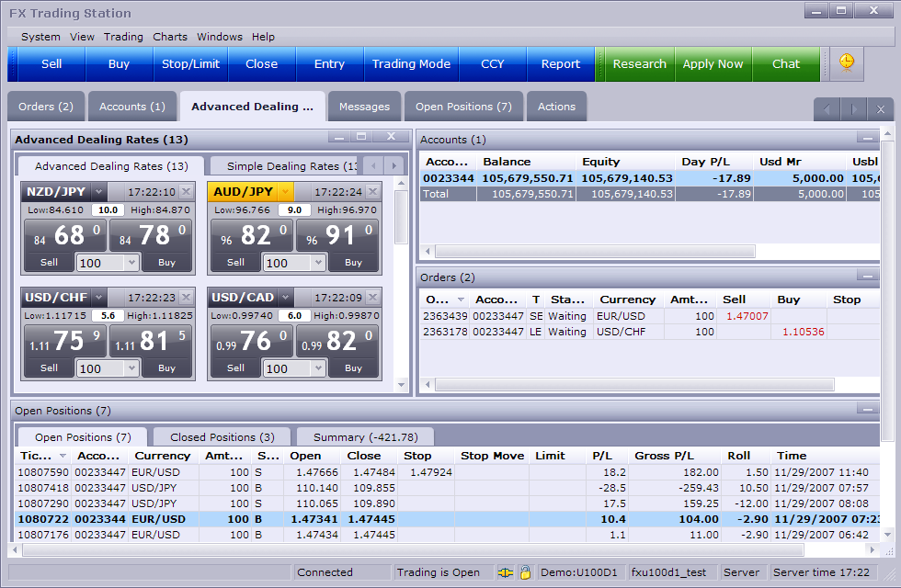Expand USD/CHF amount dropdown showing 100
Viewport: 901px width, 588px height.
pyautogui.click(x=131, y=368)
